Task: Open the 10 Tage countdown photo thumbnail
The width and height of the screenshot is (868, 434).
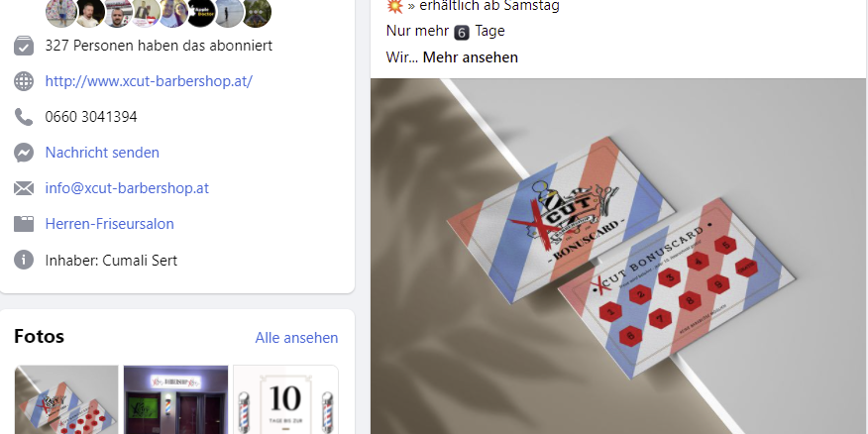Action: tap(285, 399)
